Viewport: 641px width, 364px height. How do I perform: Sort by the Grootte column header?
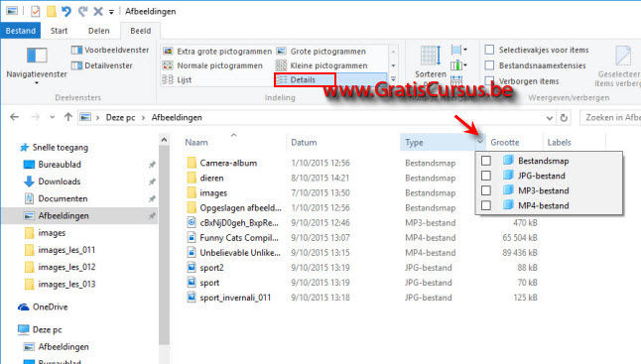tap(505, 143)
